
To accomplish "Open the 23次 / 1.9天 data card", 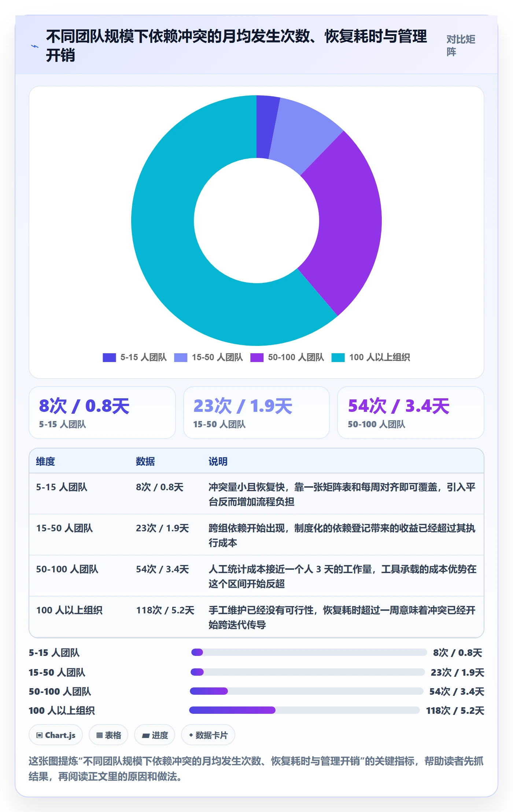I will (x=256, y=413).
